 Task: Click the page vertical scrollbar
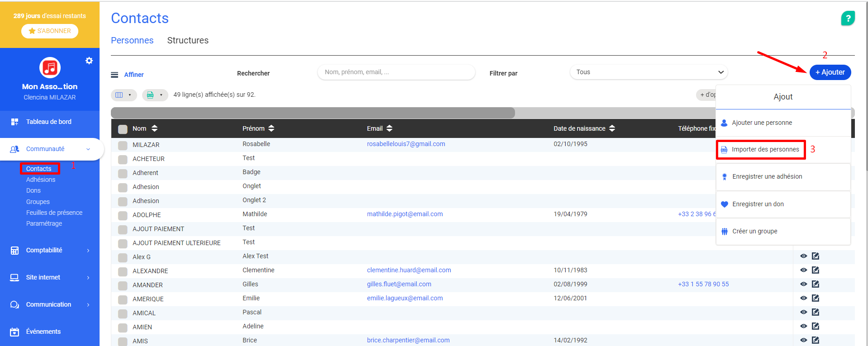click(866, 86)
